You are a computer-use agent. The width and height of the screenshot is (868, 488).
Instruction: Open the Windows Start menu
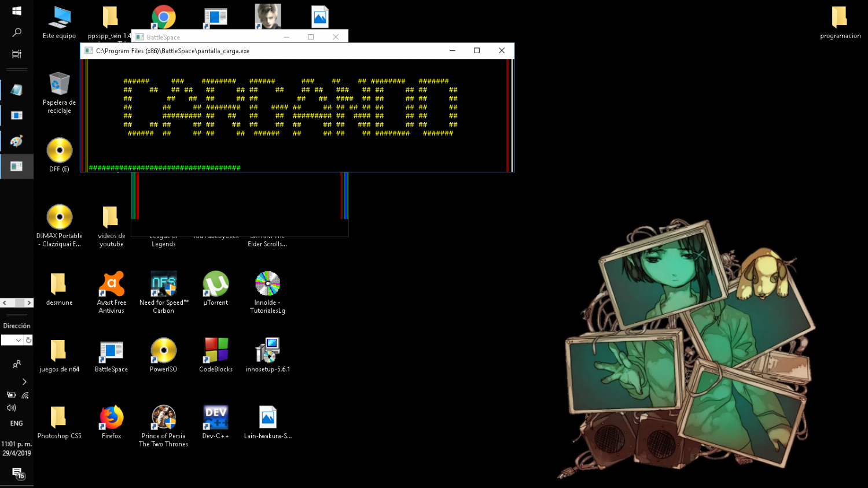click(x=17, y=11)
